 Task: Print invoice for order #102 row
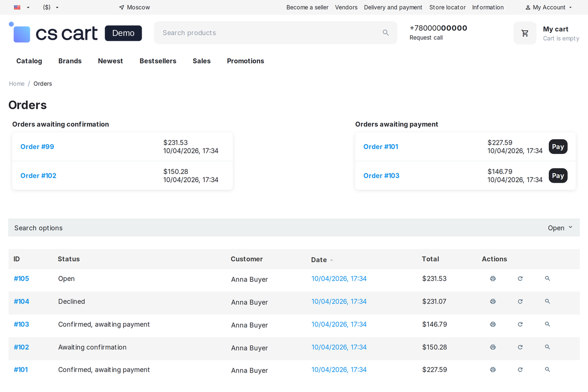492,347
